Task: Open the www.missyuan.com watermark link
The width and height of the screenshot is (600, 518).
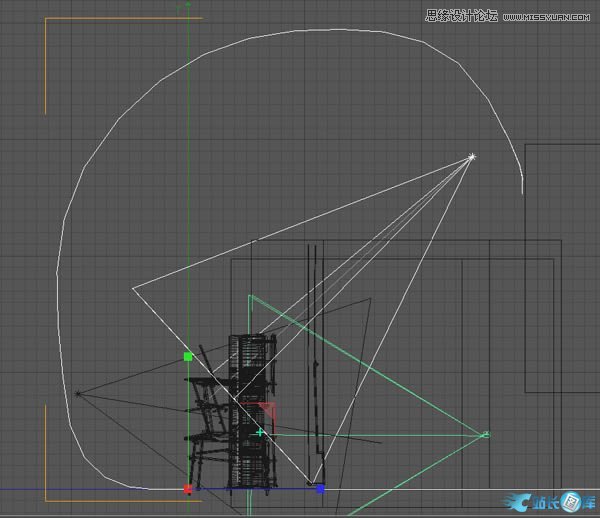Action: click(546, 16)
